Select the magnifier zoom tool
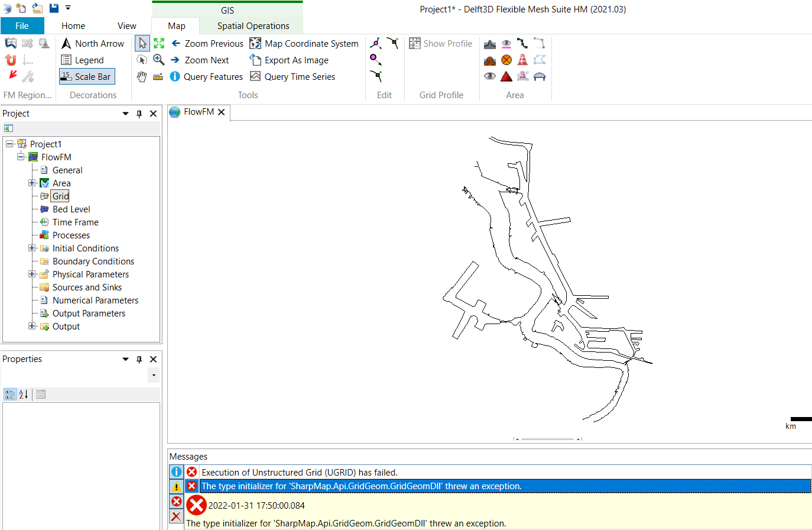Image resolution: width=812 pixels, height=530 pixels. coord(159,60)
